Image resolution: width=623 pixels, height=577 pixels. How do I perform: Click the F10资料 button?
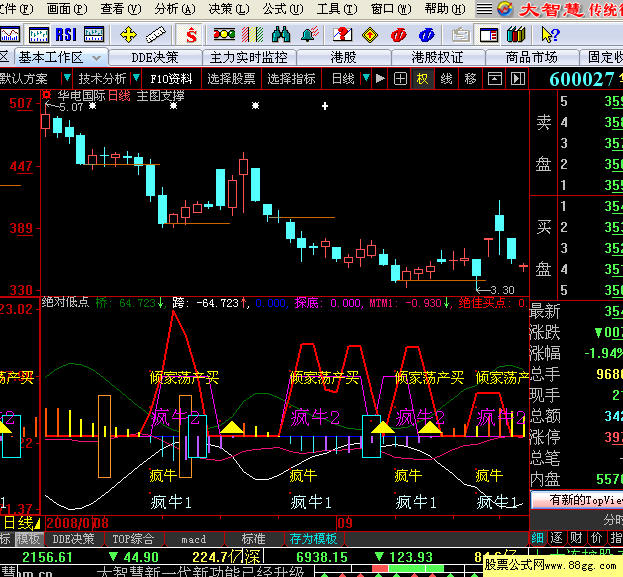pyautogui.click(x=171, y=79)
